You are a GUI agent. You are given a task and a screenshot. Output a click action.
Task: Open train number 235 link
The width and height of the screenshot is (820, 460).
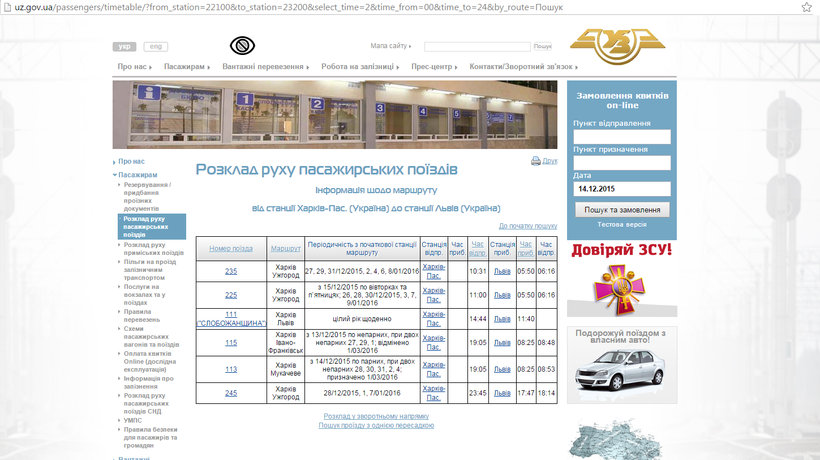(x=231, y=271)
